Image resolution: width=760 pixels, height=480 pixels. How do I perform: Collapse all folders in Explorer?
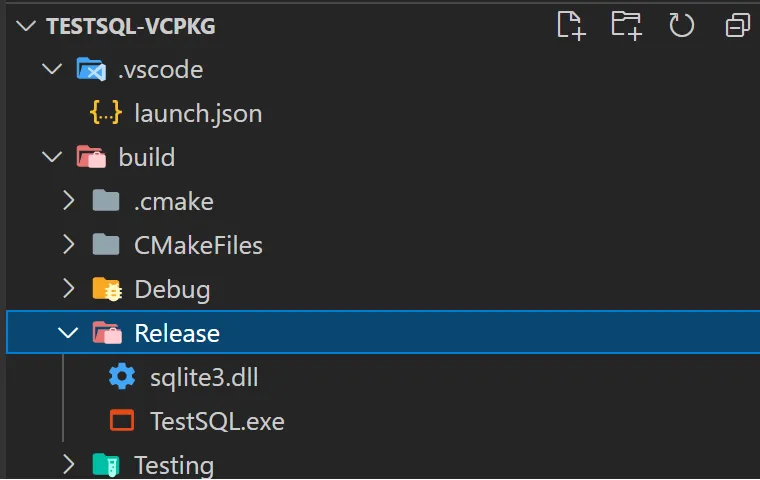pos(737,25)
